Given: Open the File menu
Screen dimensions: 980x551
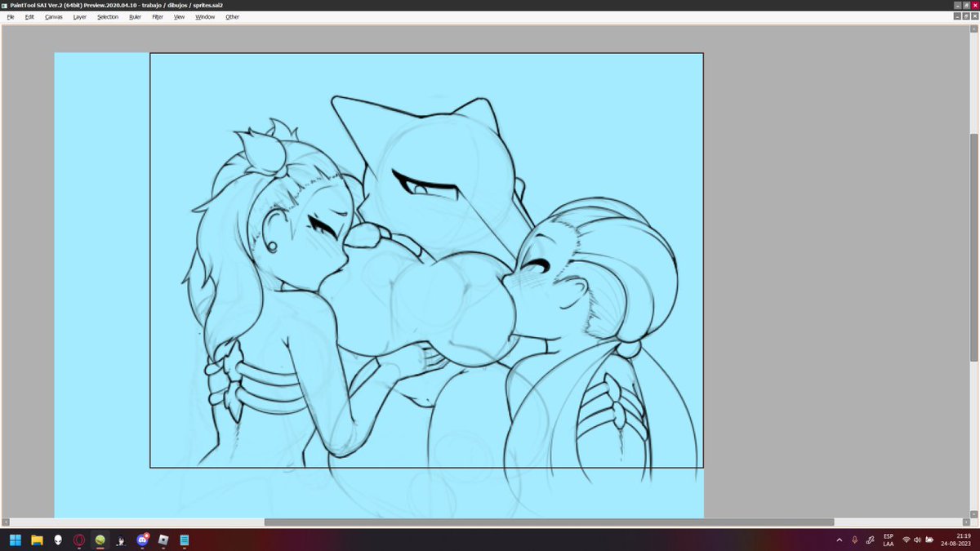Looking at the screenshot, I should click(x=11, y=16).
